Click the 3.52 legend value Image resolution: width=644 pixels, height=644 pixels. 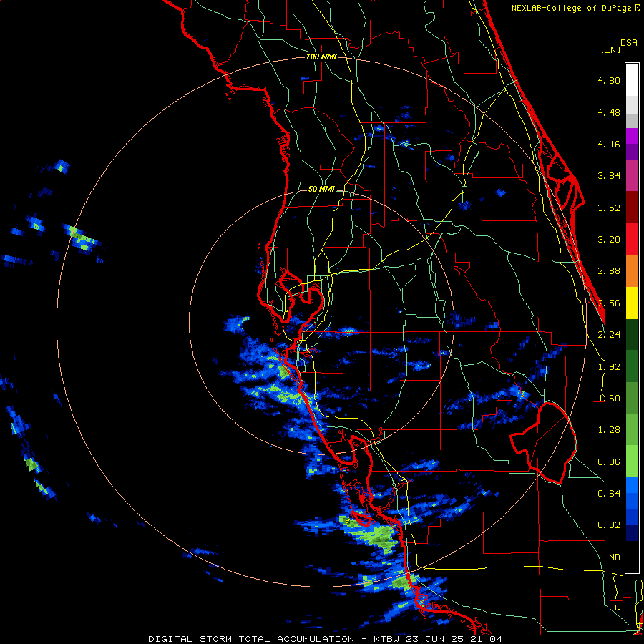(x=609, y=208)
